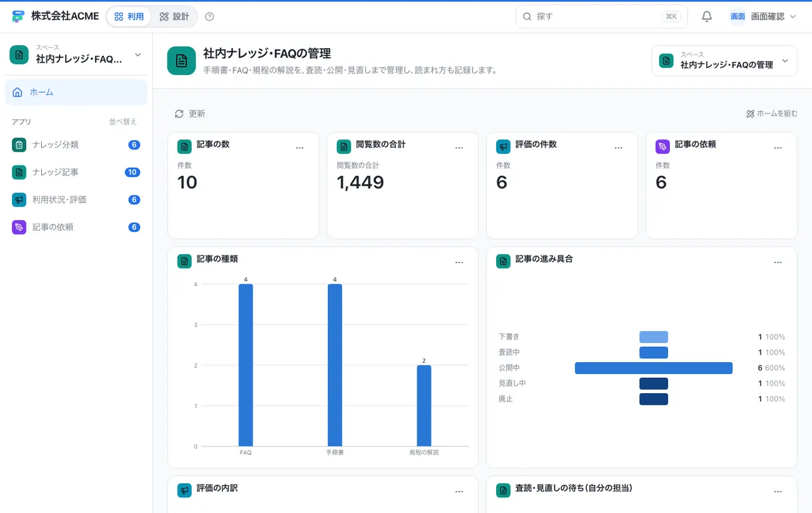
Task: Click the 利用状況・評価 megaphone icon in sidebar
Action: tap(19, 200)
